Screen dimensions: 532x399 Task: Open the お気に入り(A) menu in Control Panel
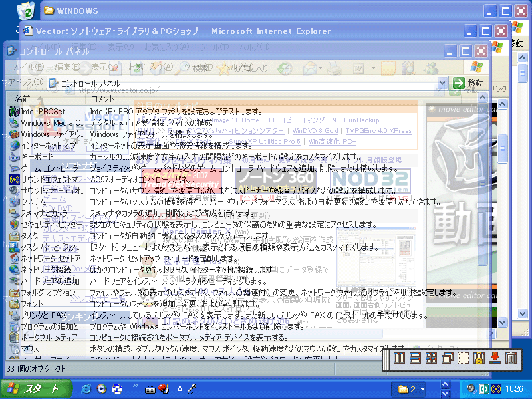pos(151,67)
